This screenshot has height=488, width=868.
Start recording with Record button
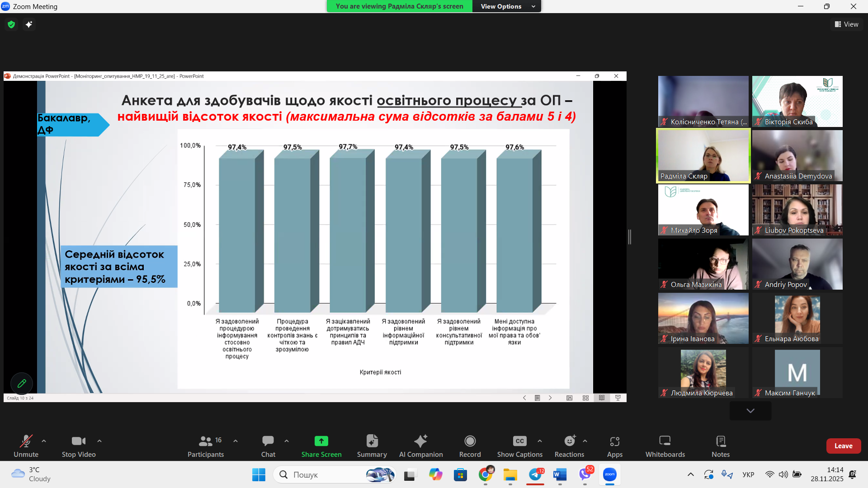pyautogui.click(x=470, y=441)
